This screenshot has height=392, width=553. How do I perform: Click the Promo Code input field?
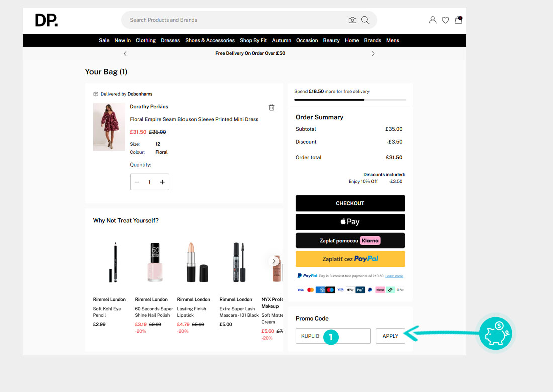pyautogui.click(x=333, y=336)
